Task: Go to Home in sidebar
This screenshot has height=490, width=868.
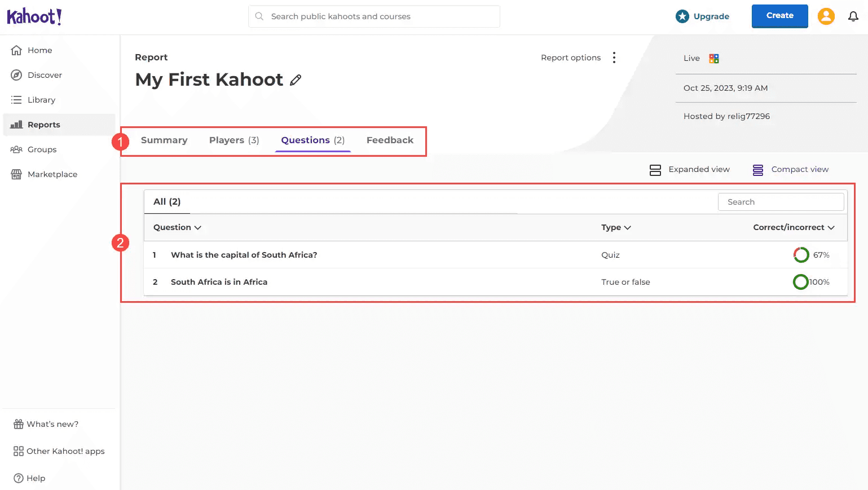Action: [59, 50]
